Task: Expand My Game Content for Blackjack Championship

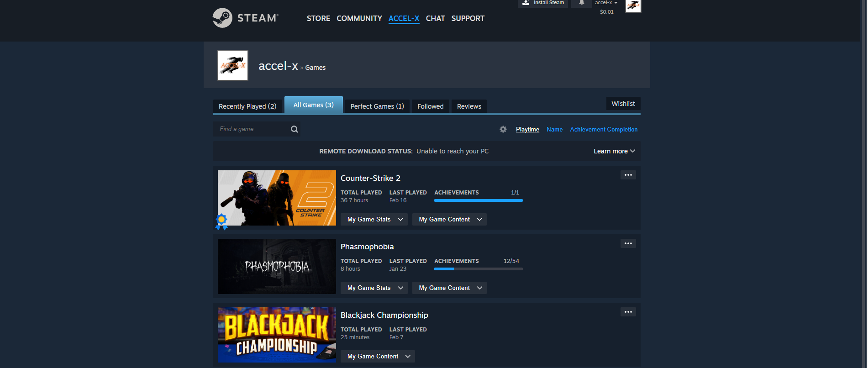Action: pos(378,357)
